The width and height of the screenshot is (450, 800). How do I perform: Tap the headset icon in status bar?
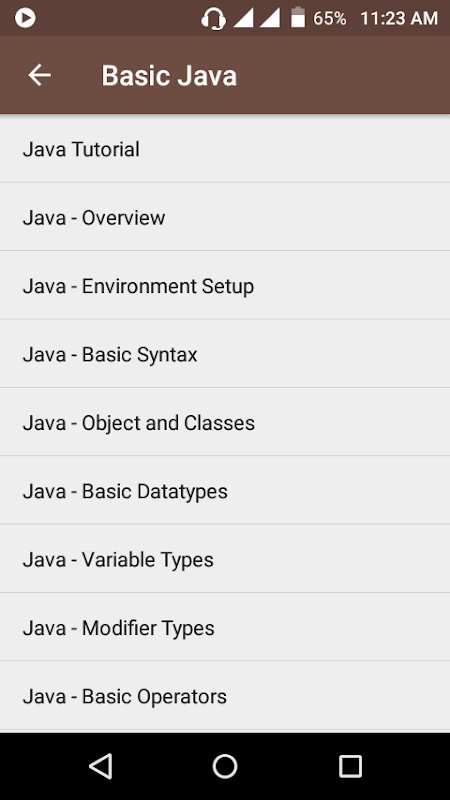pos(213,18)
